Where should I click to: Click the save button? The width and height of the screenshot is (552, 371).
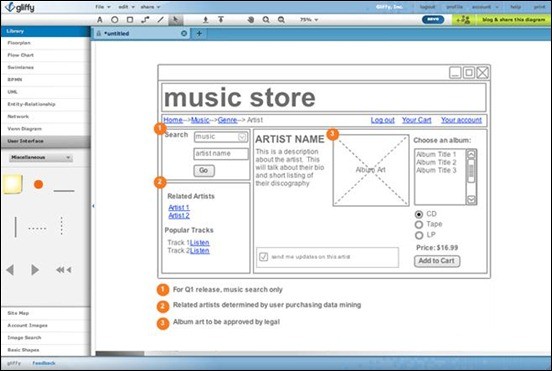[433, 20]
